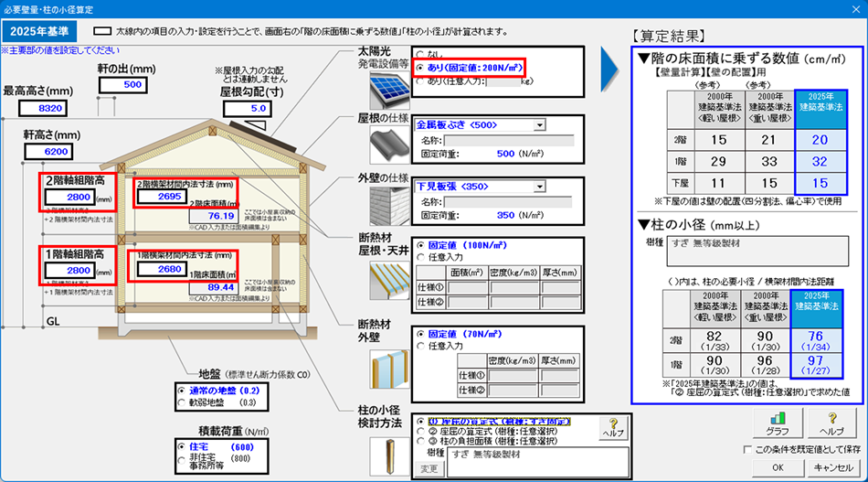The height and width of the screenshot is (482, 868).
Task: Click wall insulation 仕様① 密度 cell
Action: (x=513, y=376)
